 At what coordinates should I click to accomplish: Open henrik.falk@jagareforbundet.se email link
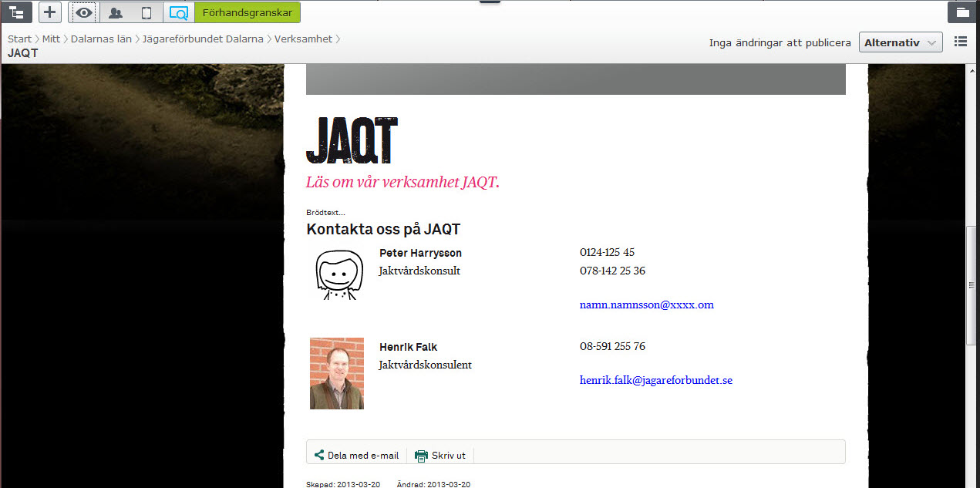pyautogui.click(x=656, y=380)
